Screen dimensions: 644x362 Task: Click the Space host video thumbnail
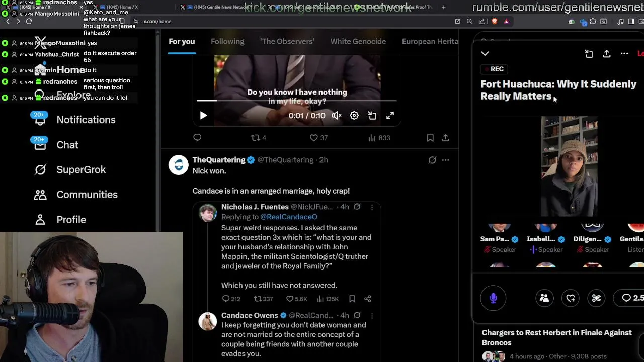point(569,166)
